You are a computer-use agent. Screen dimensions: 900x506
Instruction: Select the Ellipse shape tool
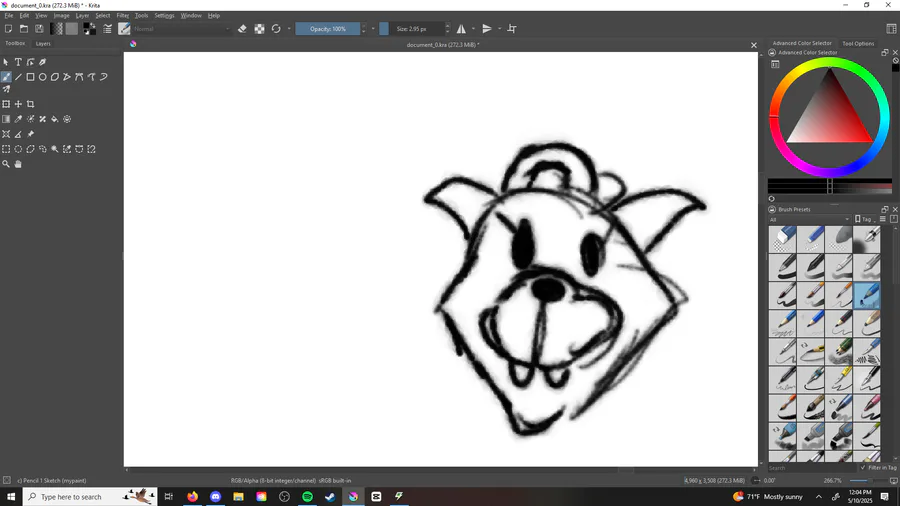pos(42,77)
